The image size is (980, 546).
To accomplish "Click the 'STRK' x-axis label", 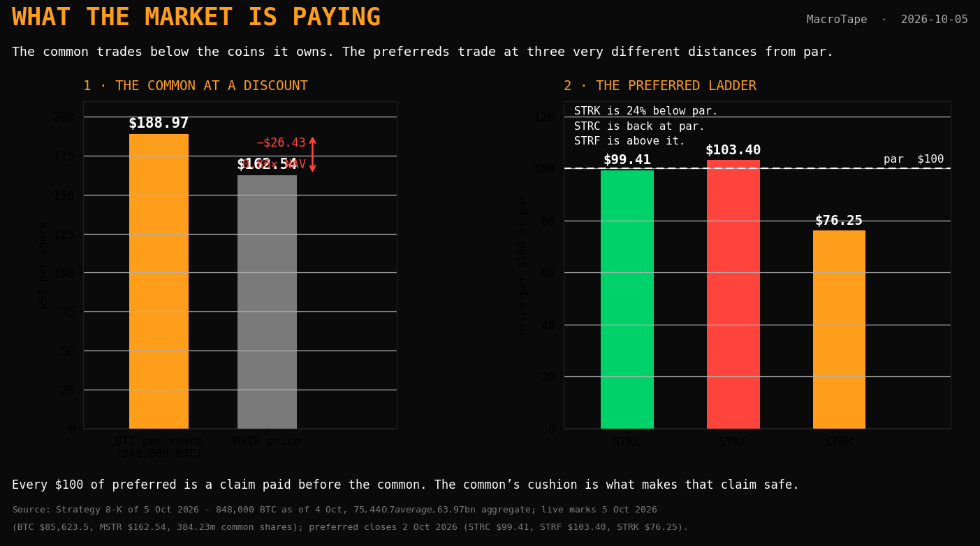I will pyautogui.click(x=839, y=442).
